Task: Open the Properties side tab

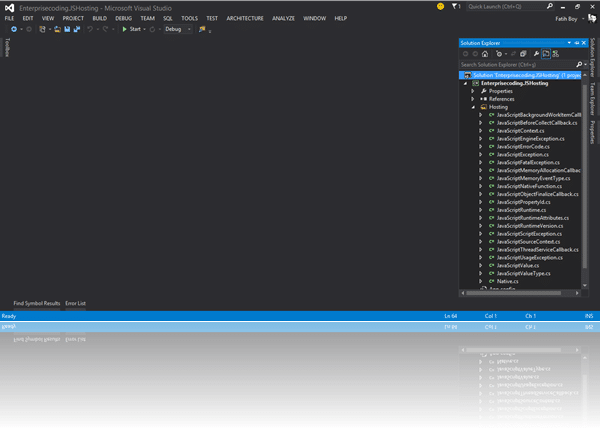Action: [593, 132]
